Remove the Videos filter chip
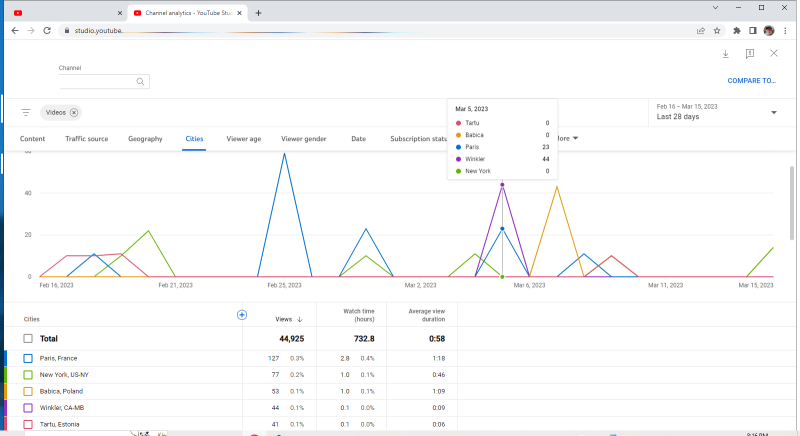 (74, 113)
